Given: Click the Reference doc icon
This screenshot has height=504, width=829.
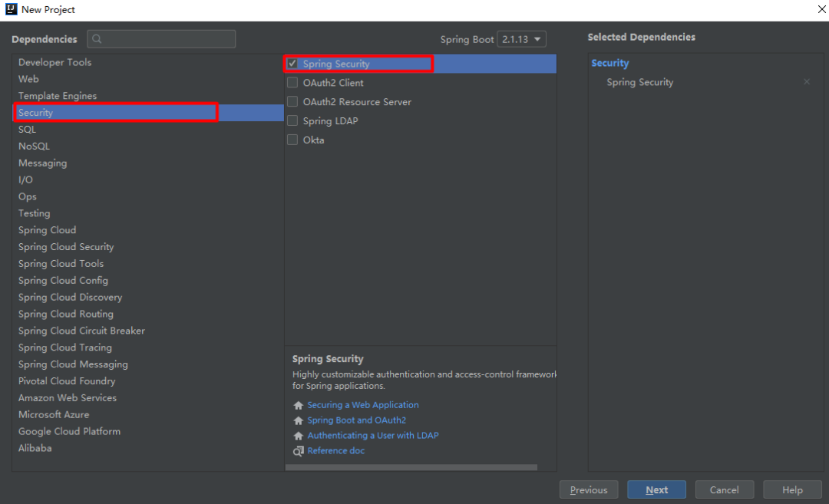Looking at the screenshot, I should click(x=299, y=451).
